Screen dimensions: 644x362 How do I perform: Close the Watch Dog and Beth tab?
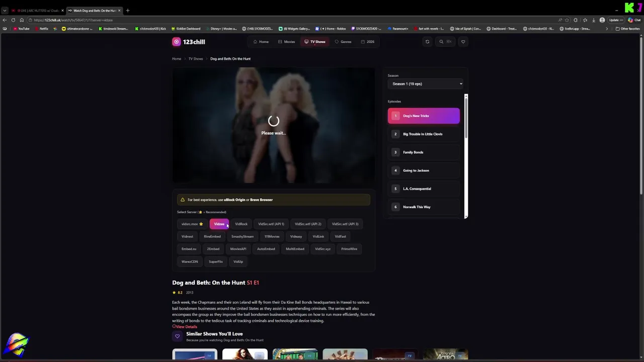pyautogui.click(x=119, y=11)
